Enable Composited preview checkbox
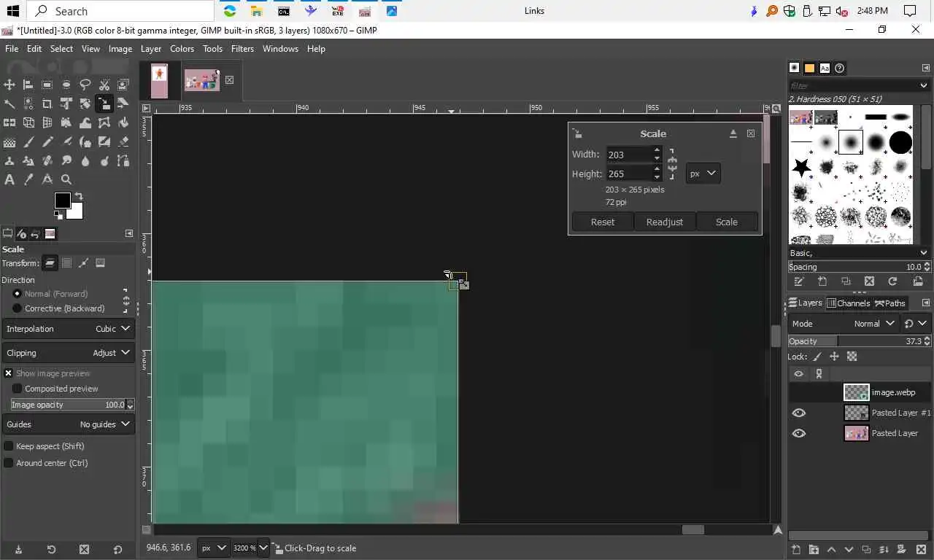 (18, 389)
